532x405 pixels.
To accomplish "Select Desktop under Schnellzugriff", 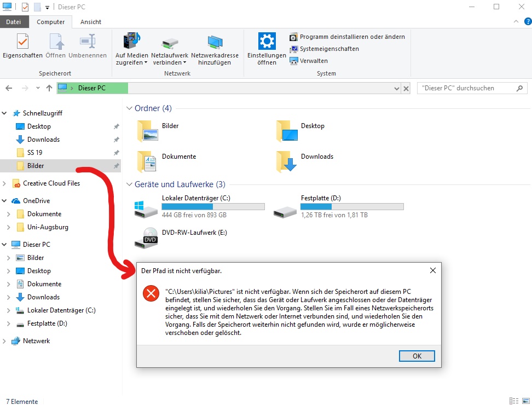I will [x=39, y=126].
